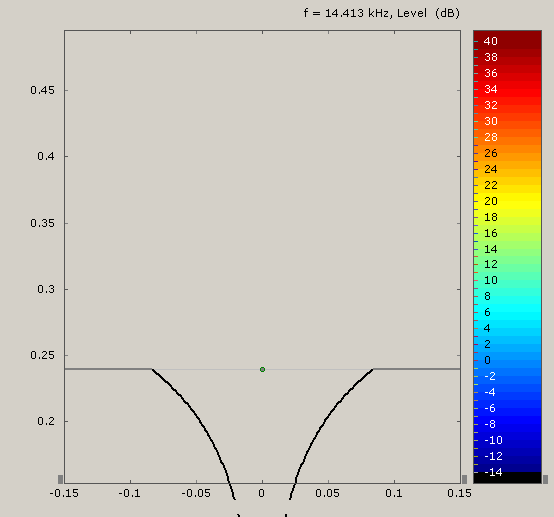Click the dark red band labeled 40
The width and height of the screenshot is (554, 517).
pos(507,41)
